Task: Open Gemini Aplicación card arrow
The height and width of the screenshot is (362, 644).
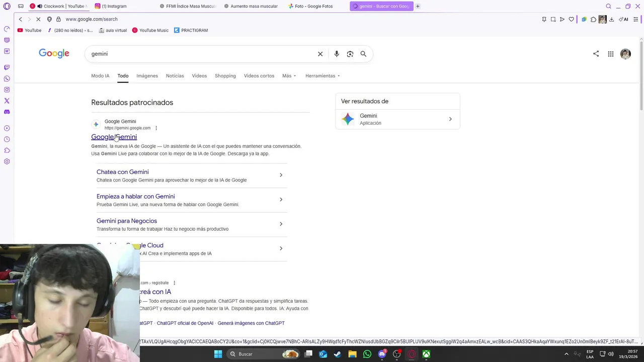Action: click(450, 119)
